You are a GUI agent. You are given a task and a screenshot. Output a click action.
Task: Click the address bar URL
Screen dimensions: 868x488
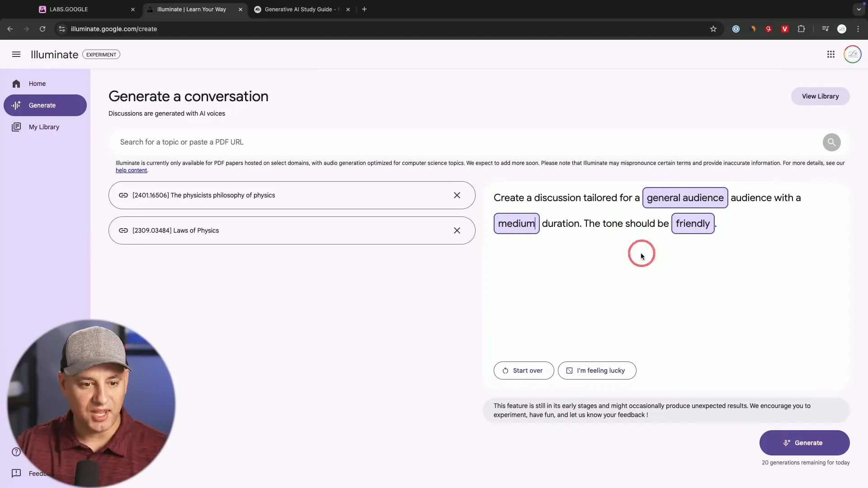point(114,29)
